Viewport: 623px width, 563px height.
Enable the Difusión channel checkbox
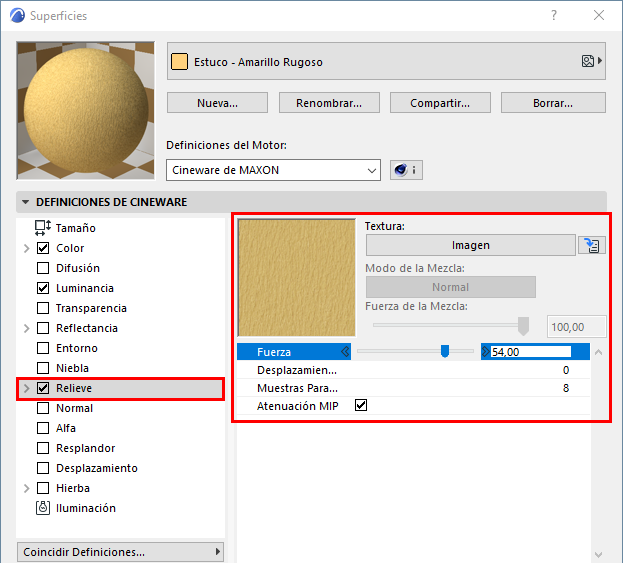point(43,268)
